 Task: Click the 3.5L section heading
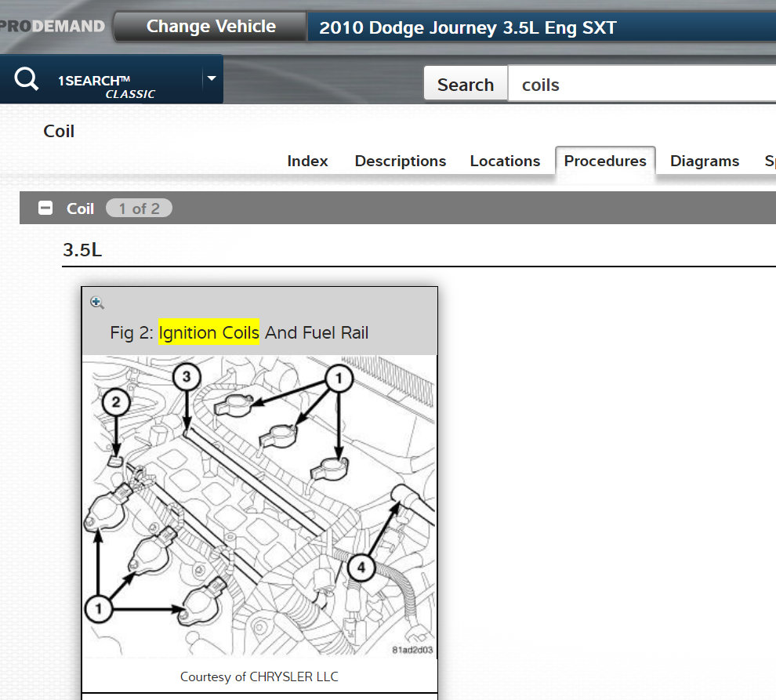82,250
